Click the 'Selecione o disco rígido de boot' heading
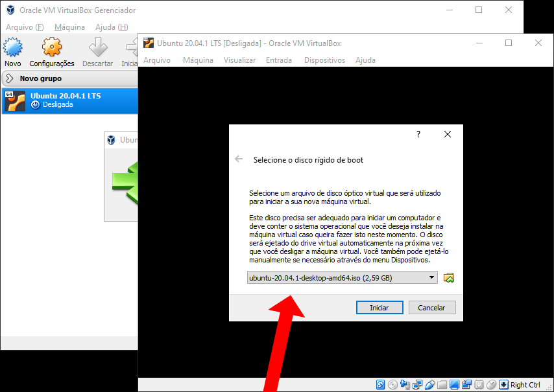554x392 pixels. click(308, 160)
